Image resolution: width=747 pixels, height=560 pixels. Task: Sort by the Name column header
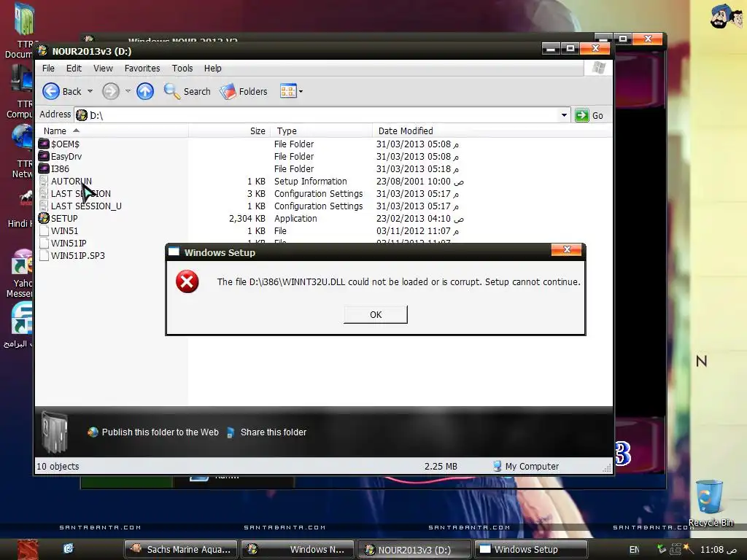pyautogui.click(x=112, y=131)
